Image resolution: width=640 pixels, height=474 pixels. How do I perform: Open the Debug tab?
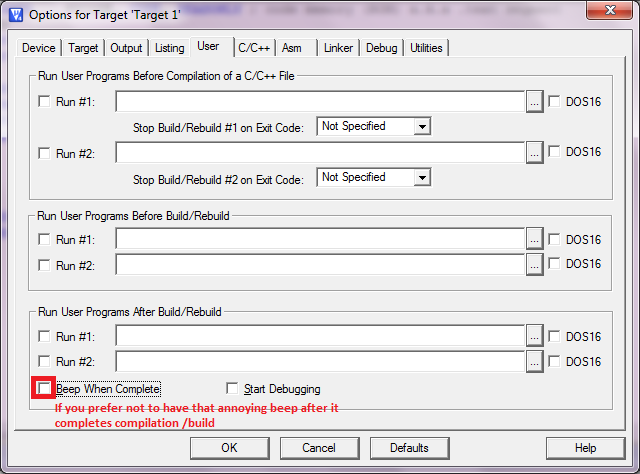pyautogui.click(x=381, y=47)
